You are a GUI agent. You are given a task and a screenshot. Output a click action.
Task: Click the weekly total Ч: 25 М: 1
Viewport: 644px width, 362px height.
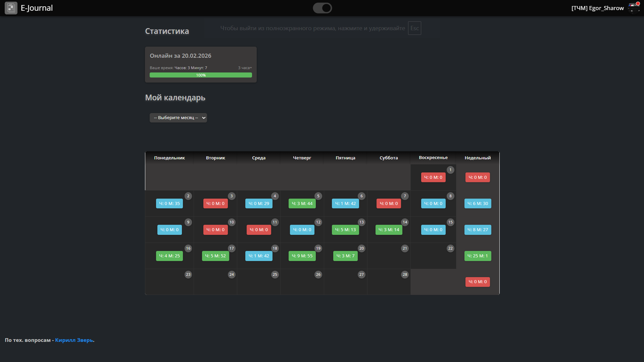click(x=478, y=256)
